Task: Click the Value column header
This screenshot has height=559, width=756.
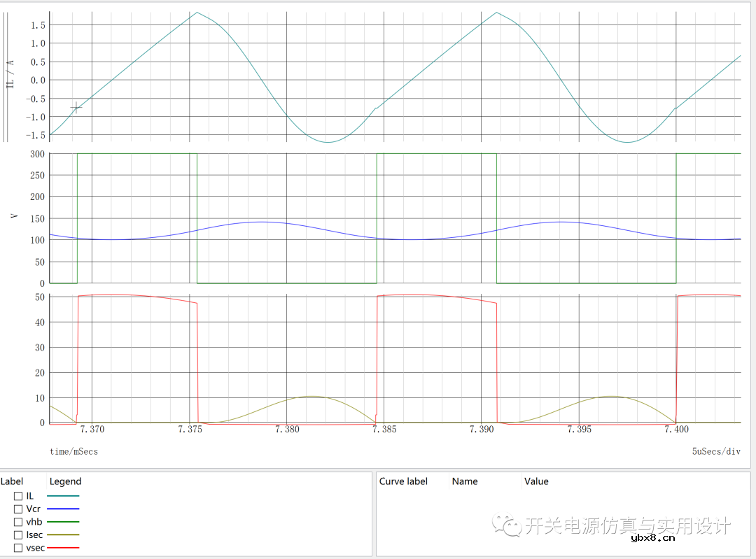Action: click(536, 481)
